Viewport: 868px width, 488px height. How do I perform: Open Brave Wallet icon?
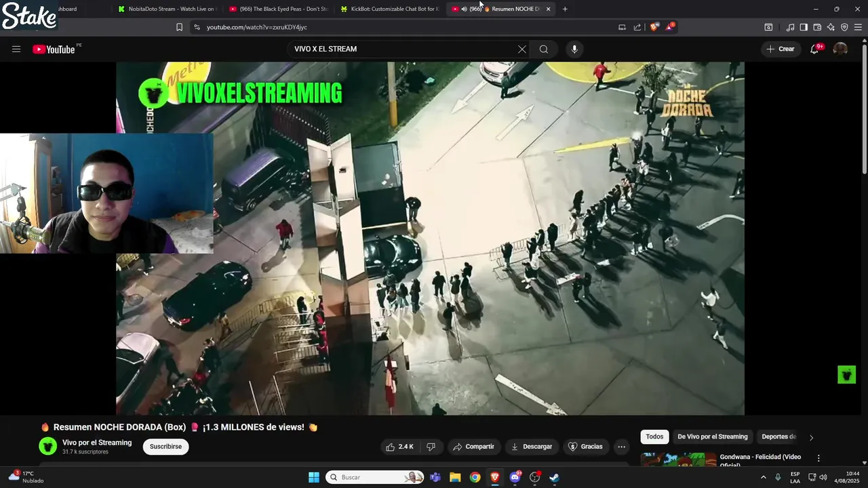[817, 27]
